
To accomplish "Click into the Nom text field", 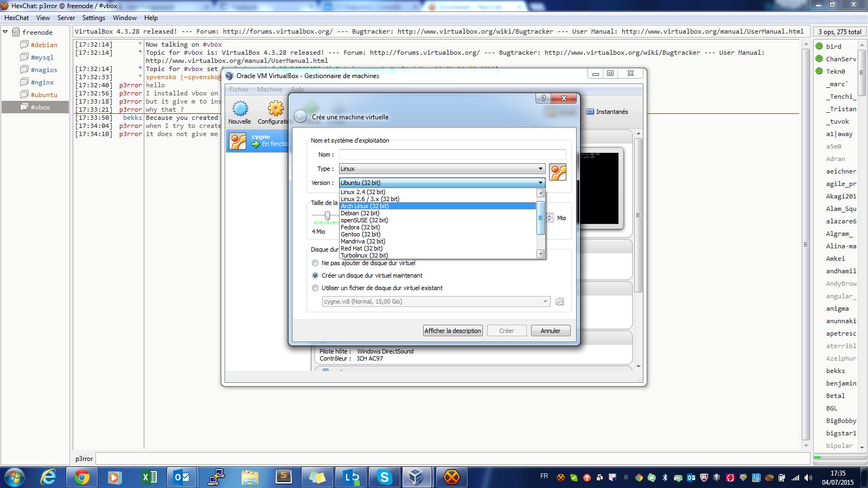I will (452, 155).
